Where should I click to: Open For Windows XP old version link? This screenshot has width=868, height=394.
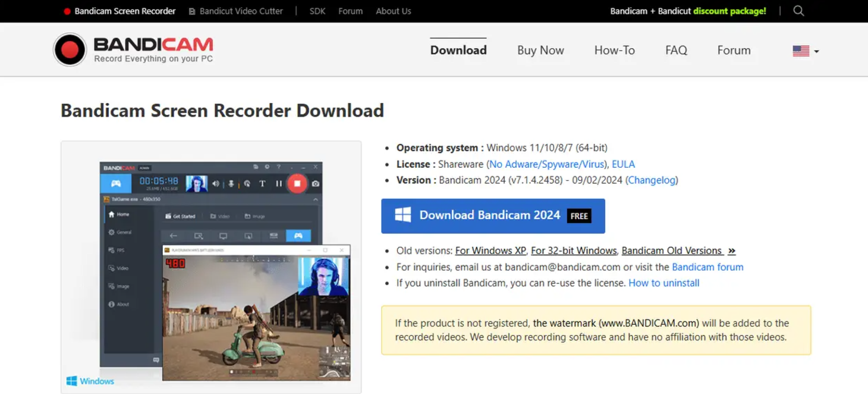click(490, 251)
